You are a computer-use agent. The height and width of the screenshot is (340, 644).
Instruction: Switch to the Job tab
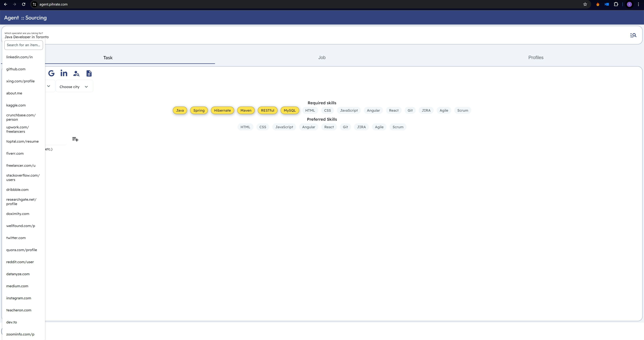[322, 58]
